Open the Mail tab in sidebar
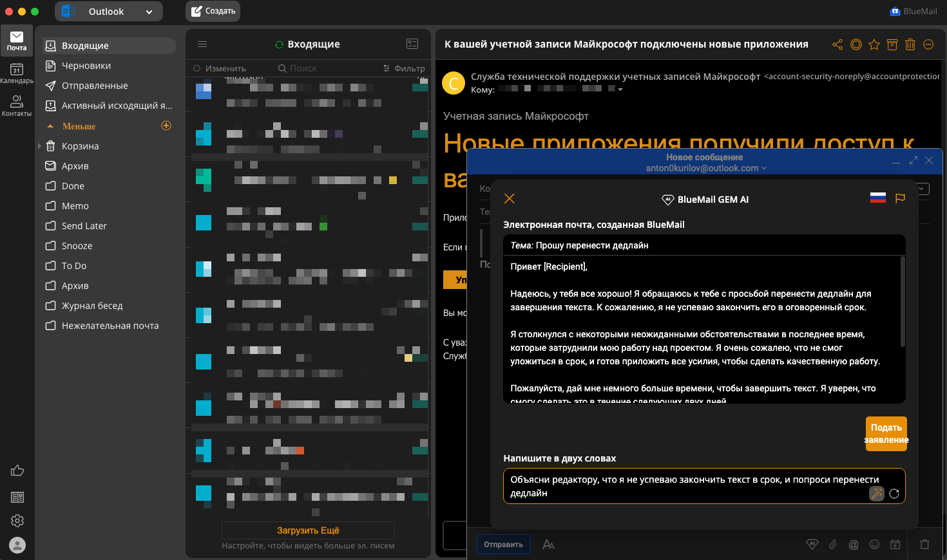This screenshot has height=560, width=947. point(17,41)
